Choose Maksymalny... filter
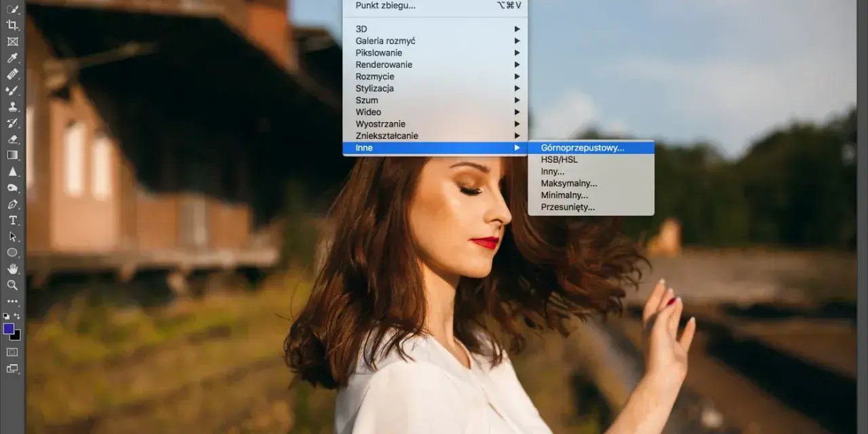 (x=591, y=183)
